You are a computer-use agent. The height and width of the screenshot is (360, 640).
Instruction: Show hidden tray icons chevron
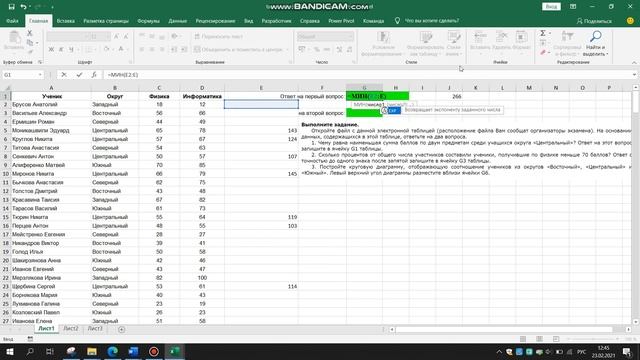click(x=499, y=351)
